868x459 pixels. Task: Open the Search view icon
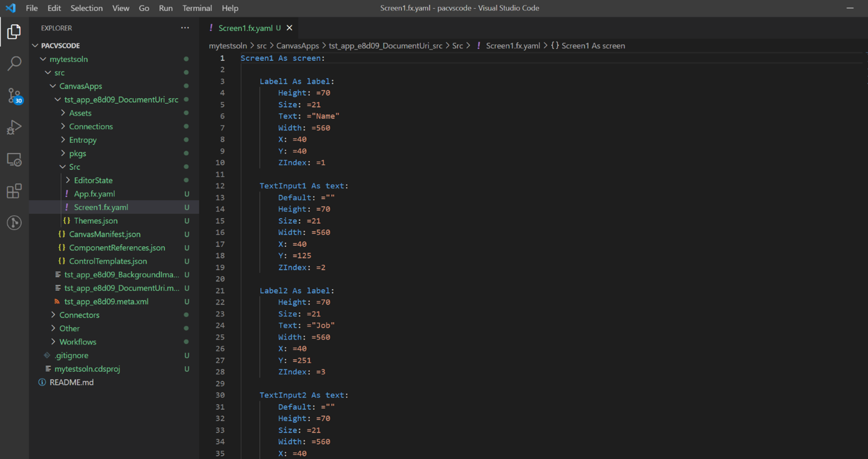[14, 63]
